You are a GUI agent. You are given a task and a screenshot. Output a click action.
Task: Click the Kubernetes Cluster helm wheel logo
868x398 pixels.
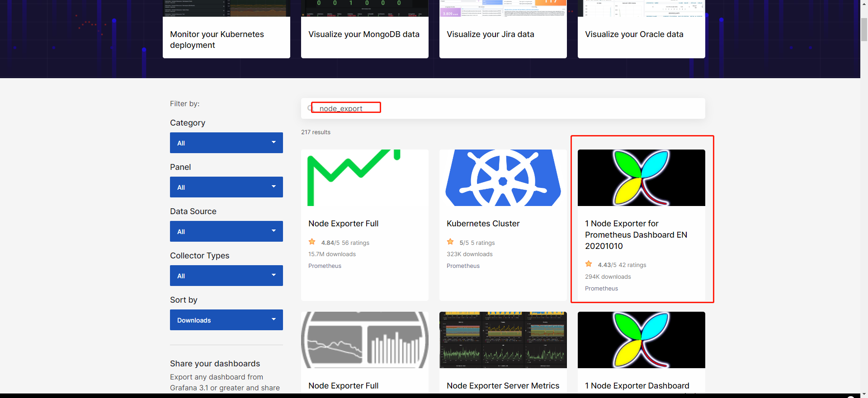click(x=503, y=178)
